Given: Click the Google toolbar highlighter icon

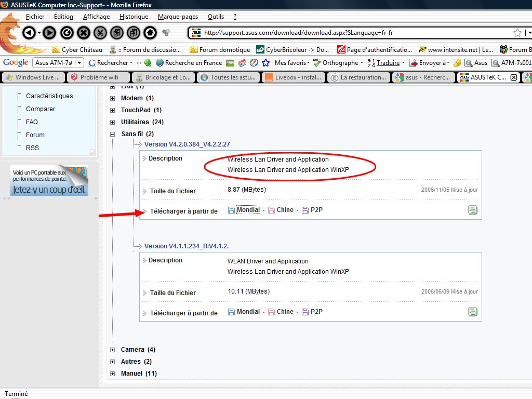Looking at the screenshot, I should coord(457,63).
